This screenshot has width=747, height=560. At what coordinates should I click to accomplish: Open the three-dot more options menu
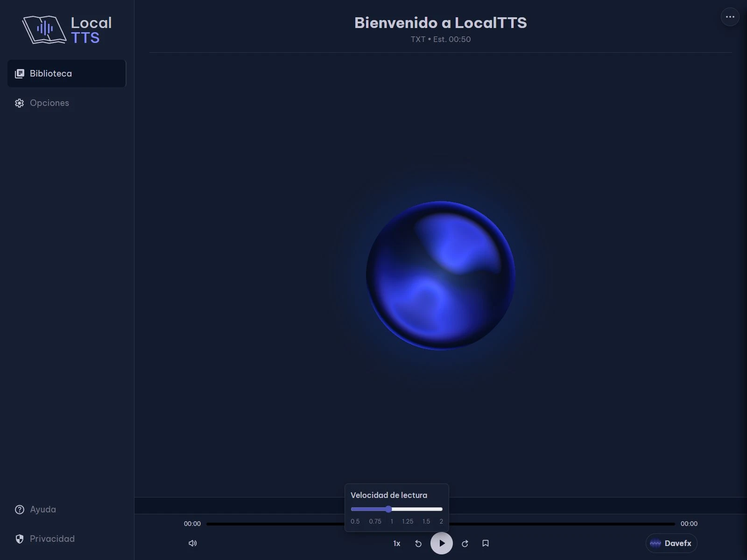coord(730,17)
